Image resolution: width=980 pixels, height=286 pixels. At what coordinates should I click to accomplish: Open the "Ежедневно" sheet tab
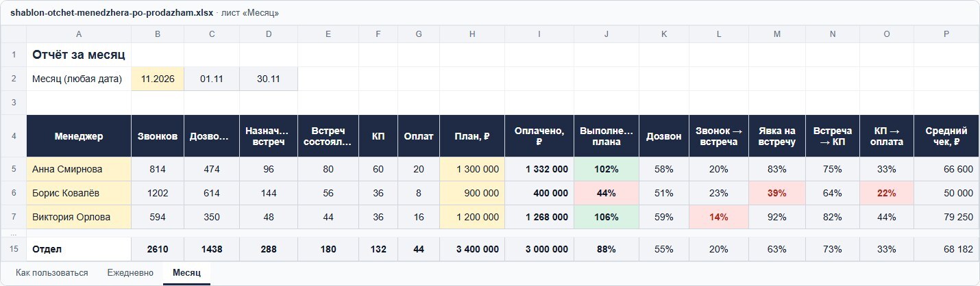click(x=130, y=272)
